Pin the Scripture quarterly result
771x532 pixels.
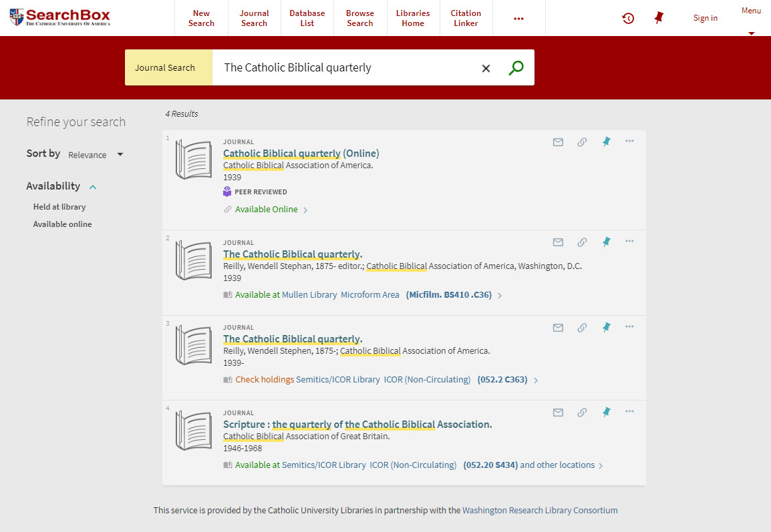coord(606,412)
